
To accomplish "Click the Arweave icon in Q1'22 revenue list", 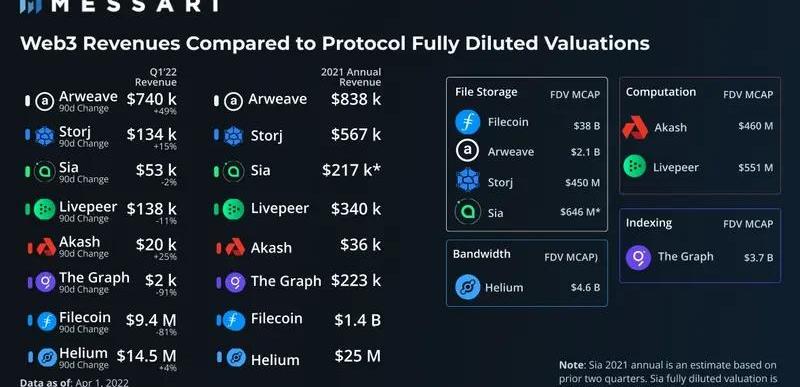I will 44,101.
